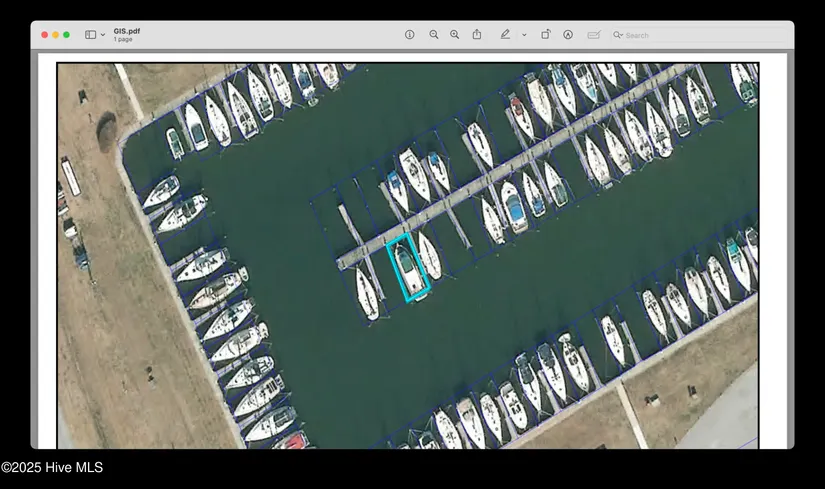The width and height of the screenshot is (825, 489).
Task: Activate the Highlight pen tool
Action: tap(505, 34)
